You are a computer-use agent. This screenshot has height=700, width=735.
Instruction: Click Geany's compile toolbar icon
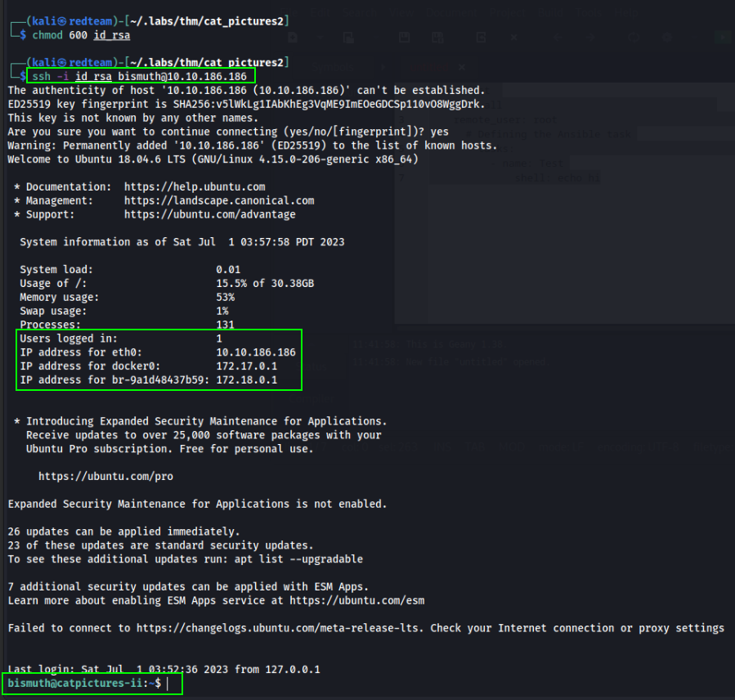(x=634, y=38)
